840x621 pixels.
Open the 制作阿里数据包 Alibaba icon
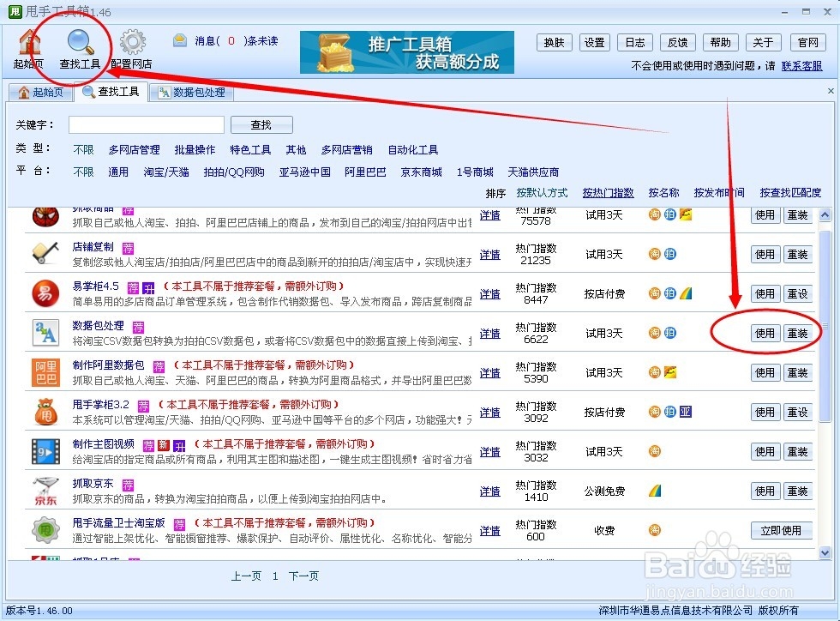[45, 372]
